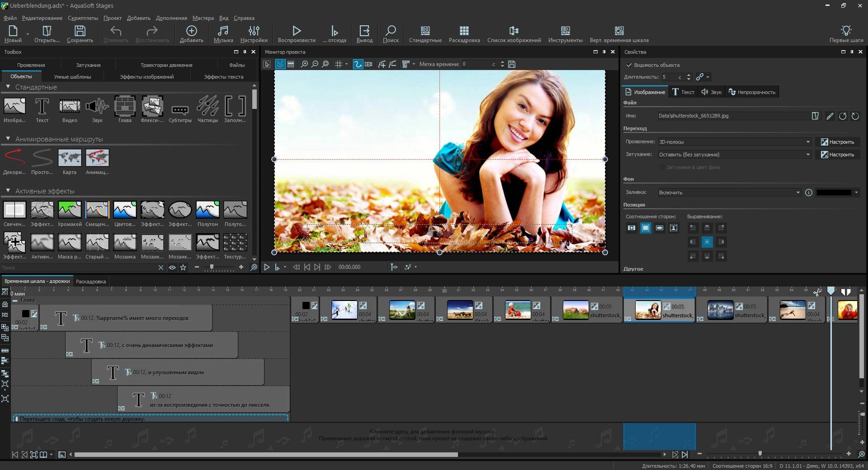
Task: Open the Непрозрачность properties tab
Action: coord(752,92)
